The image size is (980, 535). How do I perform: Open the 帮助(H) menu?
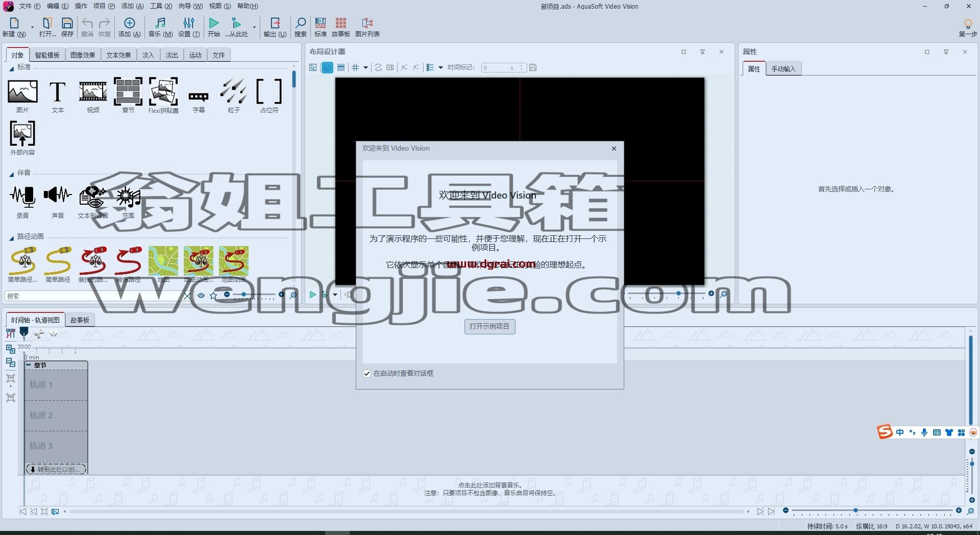pos(248,6)
